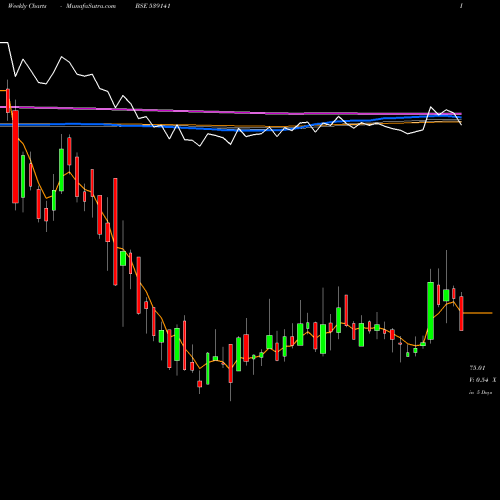500x500 pixels.
Task: Click the "V: 0.54 X" volume text
Action: 483,380
